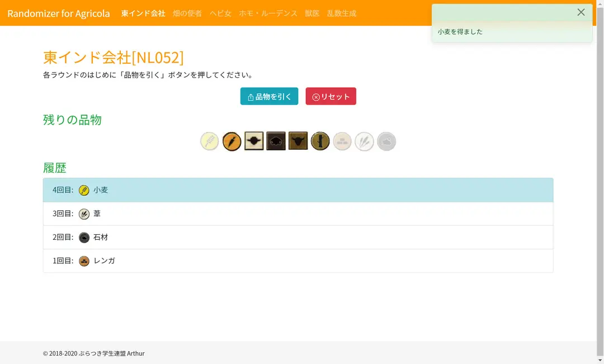Select the 1回目 レンガ history row

pyautogui.click(x=298, y=261)
